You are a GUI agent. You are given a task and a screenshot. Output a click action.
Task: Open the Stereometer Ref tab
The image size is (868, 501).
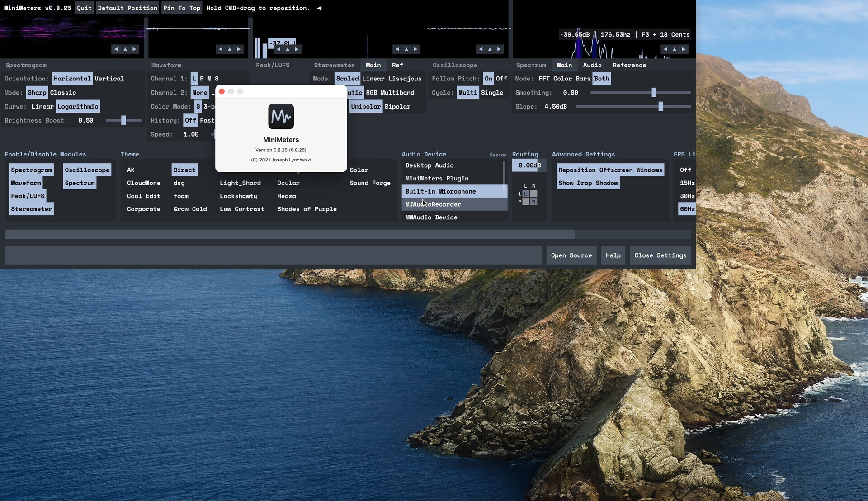point(397,65)
